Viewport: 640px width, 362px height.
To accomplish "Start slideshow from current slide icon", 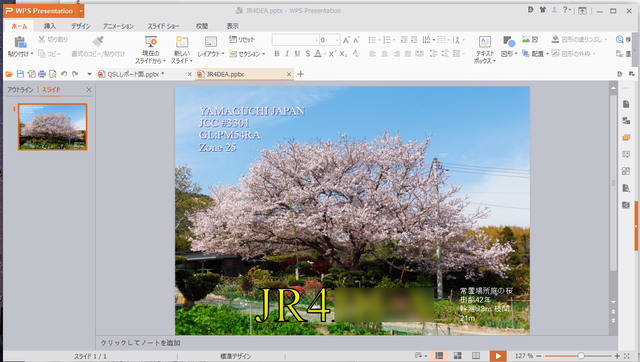I will pos(151,42).
